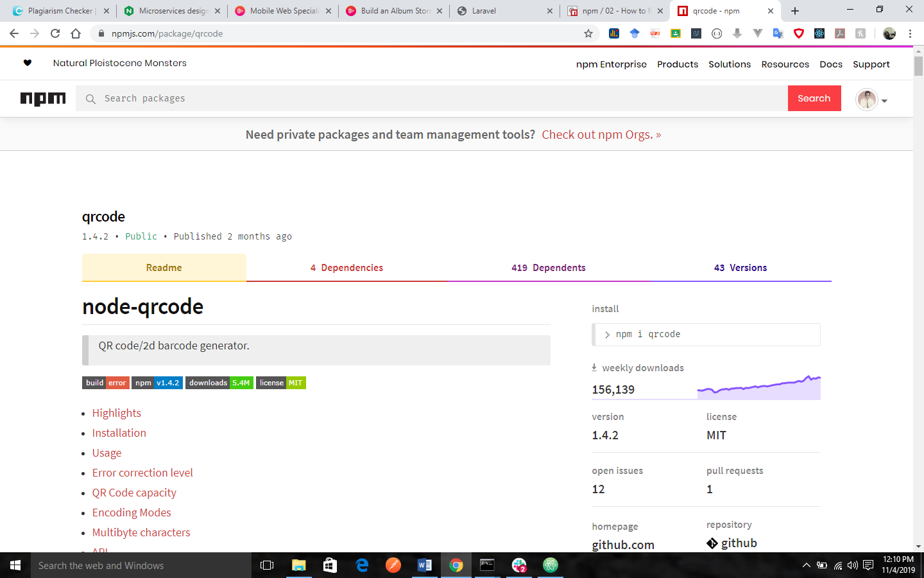Open File Explorer from the taskbar

(x=299, y=565)
